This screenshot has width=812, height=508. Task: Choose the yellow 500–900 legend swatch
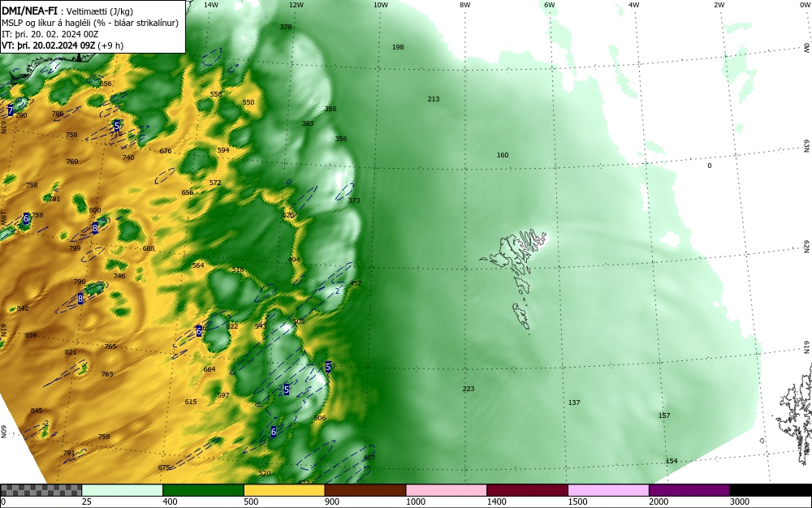coord(284,490)
